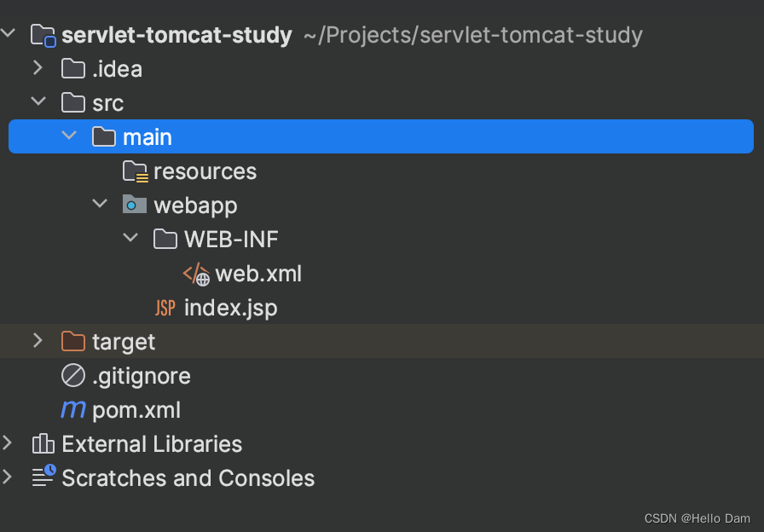Click the servlet-tomcat-study project module icon
Image resolution: width=764 pixels, height=532 pixels.
(x=43, y=35)
